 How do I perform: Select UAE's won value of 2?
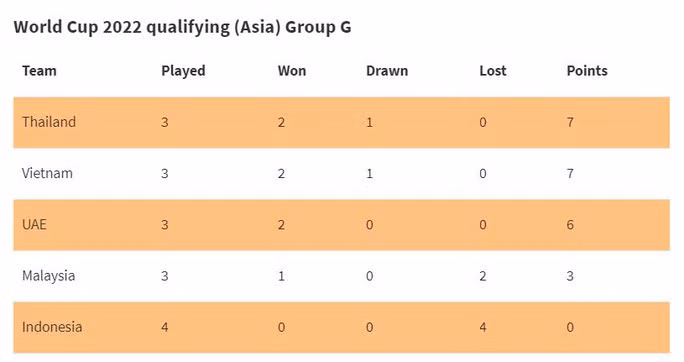click(281, 225)
